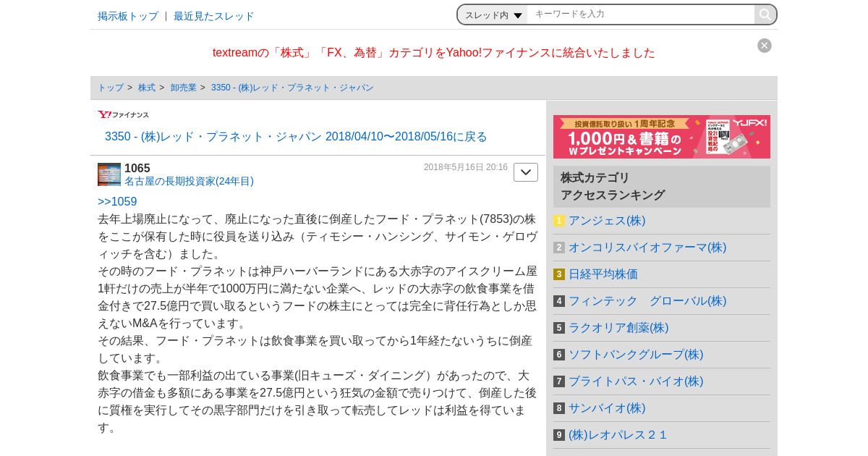
Task: Open サンバイオ(株) in the ranking
Action: coord(607,408)
